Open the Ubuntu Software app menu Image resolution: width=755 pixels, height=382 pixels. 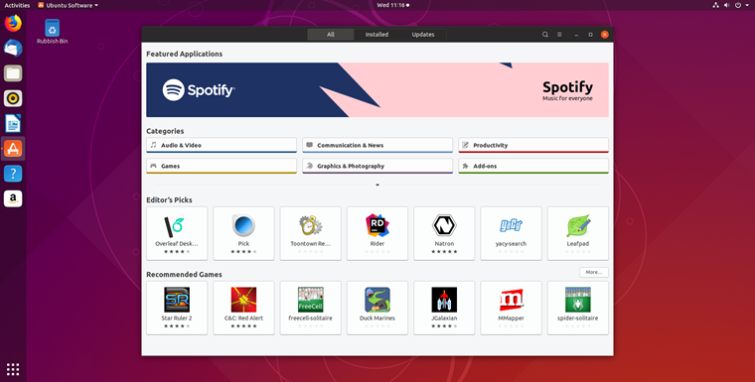[68, 5]
